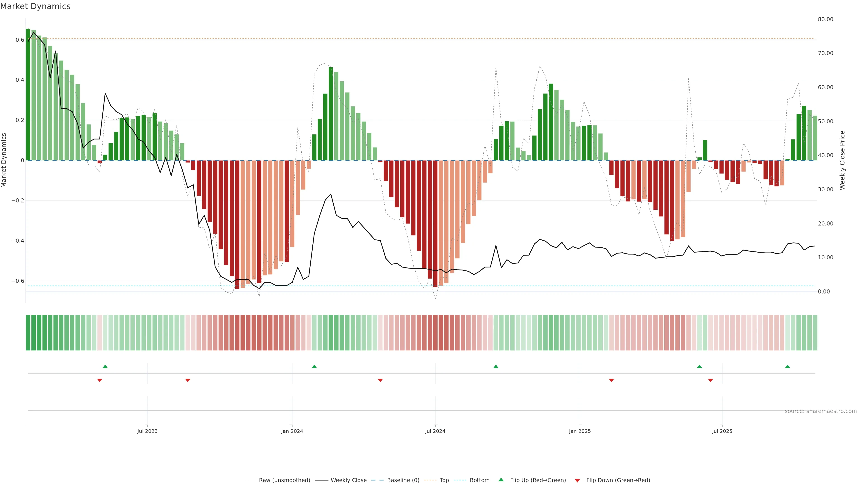Click the first red flip-down marker on the left
The width and height of the screenshot is (868, 488).
(100, 380)
